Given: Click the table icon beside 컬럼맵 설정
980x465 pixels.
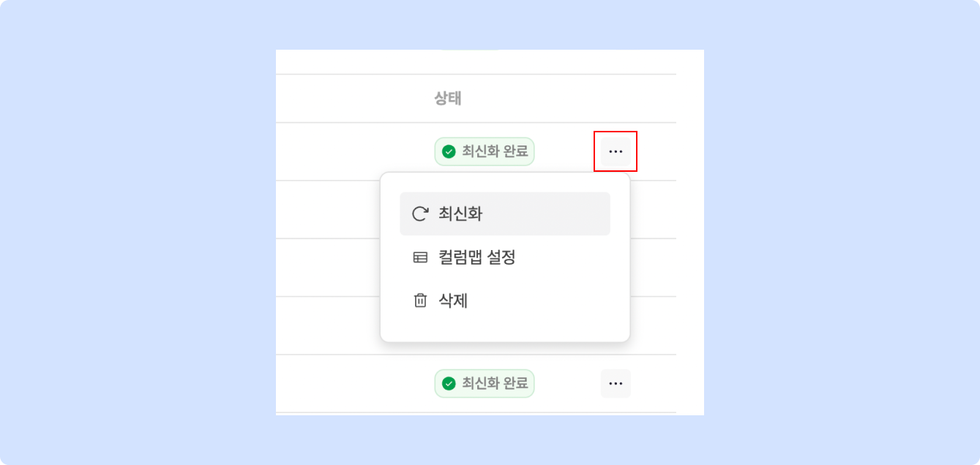Looking at the screenshot, I should point(420,257).
